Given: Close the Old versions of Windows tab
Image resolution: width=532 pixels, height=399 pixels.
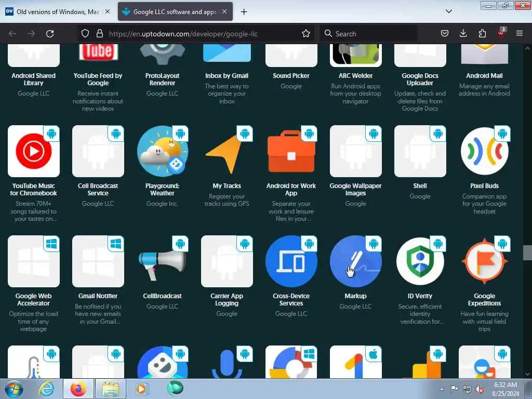Looking at the screenshot, I should (x=108, y=11).
